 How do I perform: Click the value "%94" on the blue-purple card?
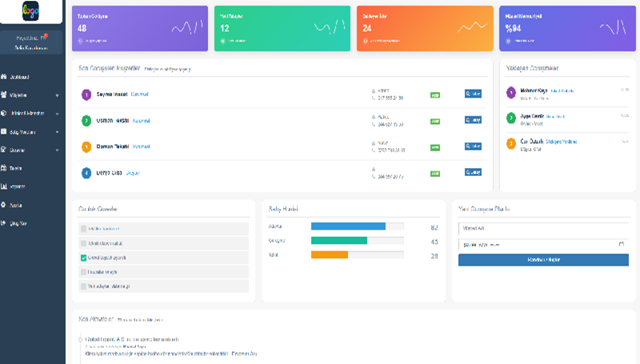(x=513, y=28)
